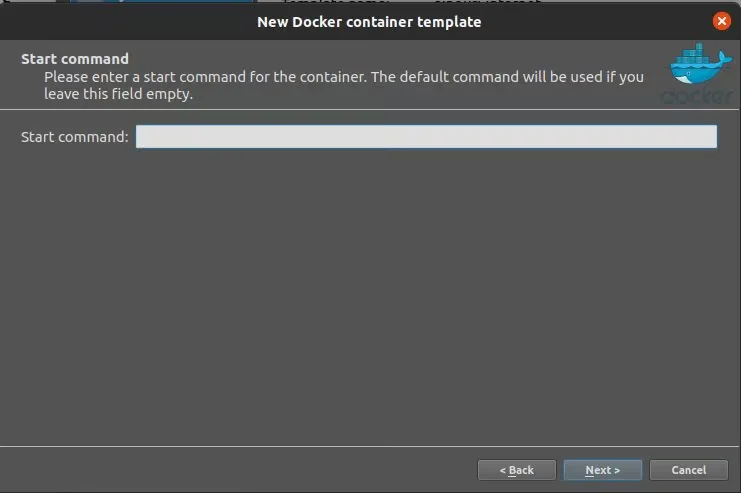Click the "Start command:" field label
This screenshot has width=741, height=493.
[x=75, y=137]
